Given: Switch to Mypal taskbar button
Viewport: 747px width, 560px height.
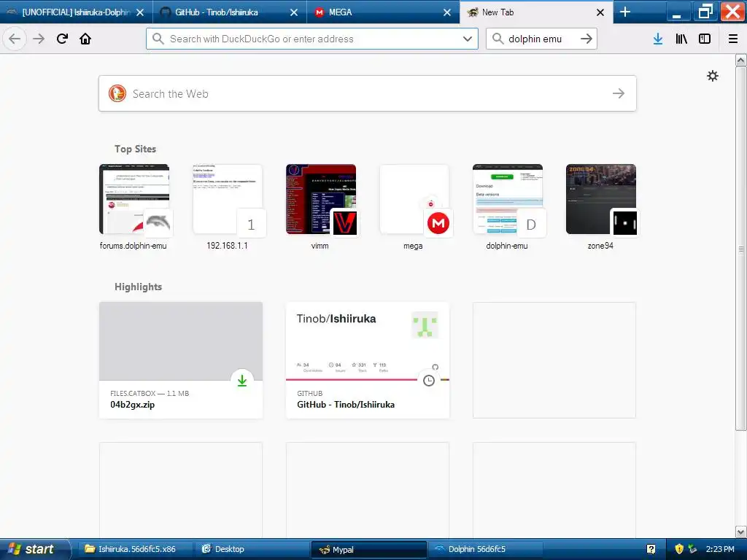Looking at the screenshot, I should tap(368, 550).
